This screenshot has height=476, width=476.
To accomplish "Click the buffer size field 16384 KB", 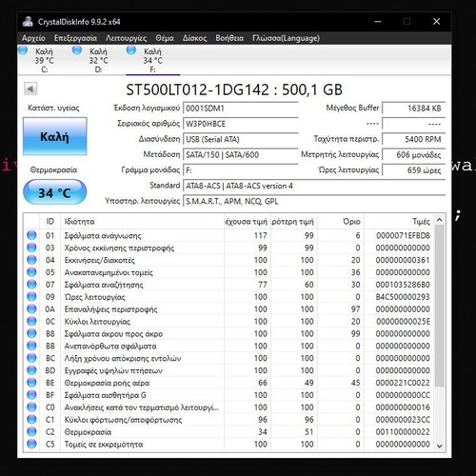I will click(x=414, y=109).
